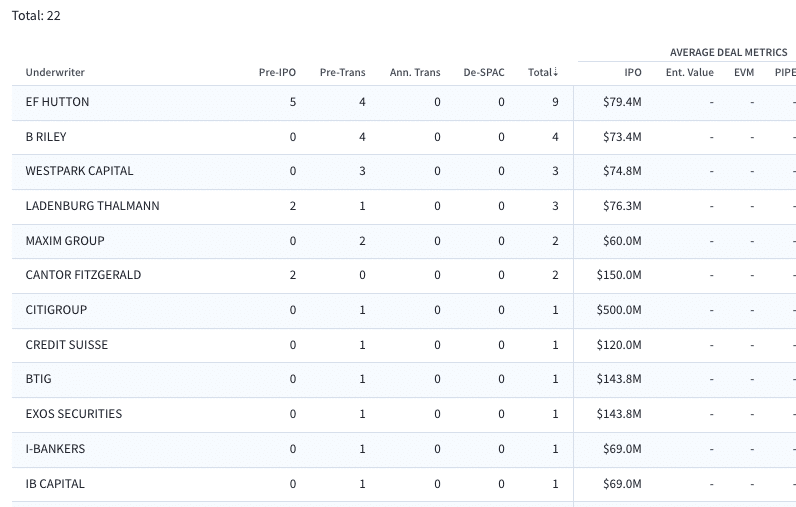Sort by De-SPAC column header
This screenshot has width=796, height=507.
(484, 72)
